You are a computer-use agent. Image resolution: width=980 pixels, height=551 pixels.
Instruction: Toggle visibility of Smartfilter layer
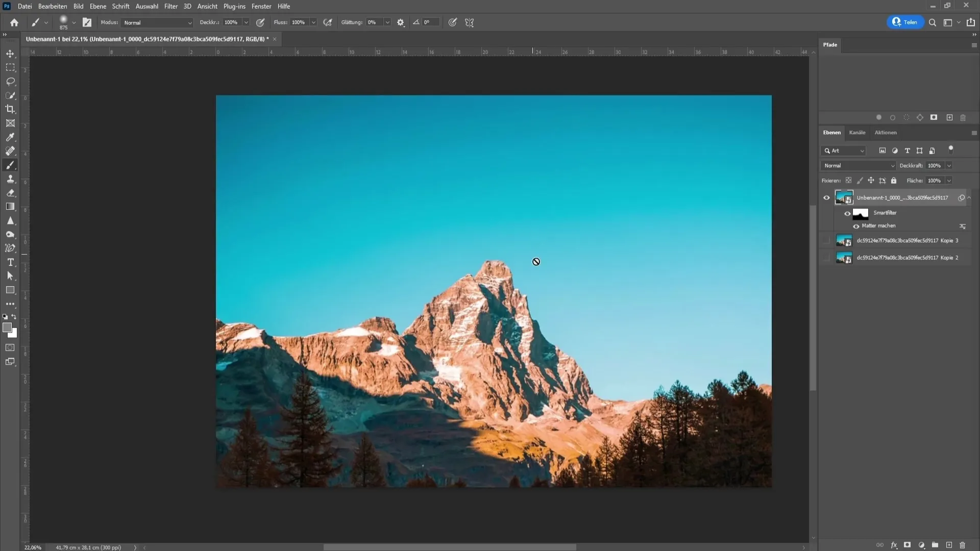point(847,212)
